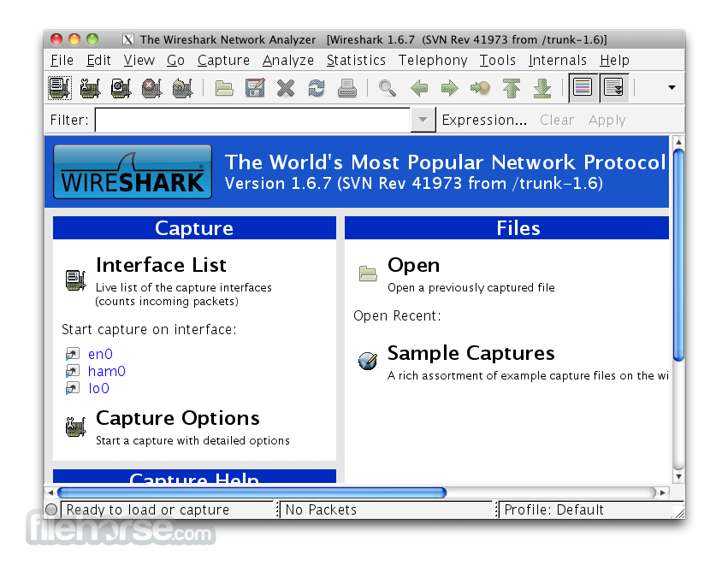Click Open heading under Files
The image size is (728, 571).
point(413,265)
